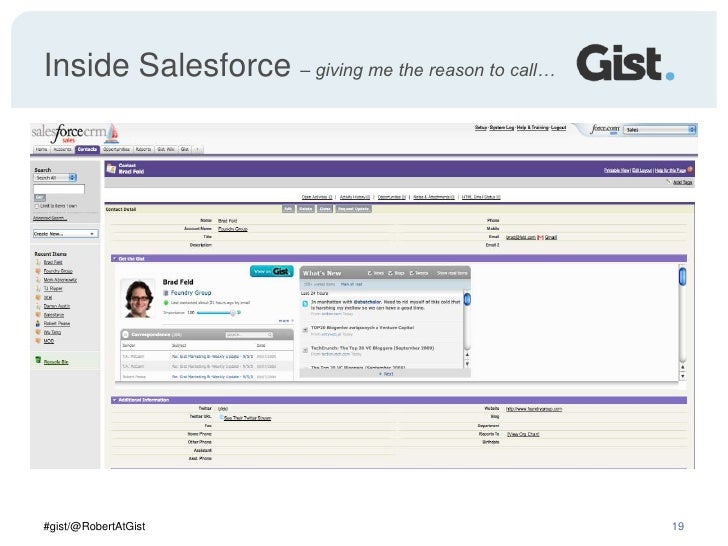
Task: Click the Contact folder icon beside Brad Feld header
Action: point(111,169)
